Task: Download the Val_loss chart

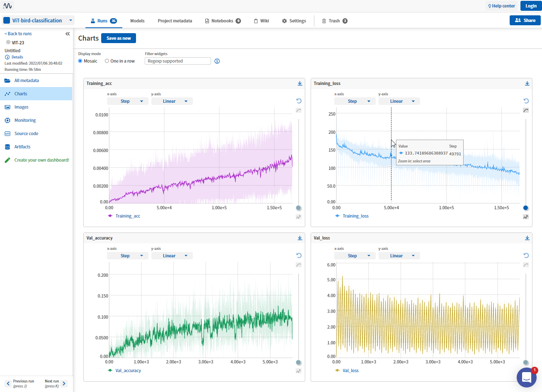Action: click(x=527, y=238)
